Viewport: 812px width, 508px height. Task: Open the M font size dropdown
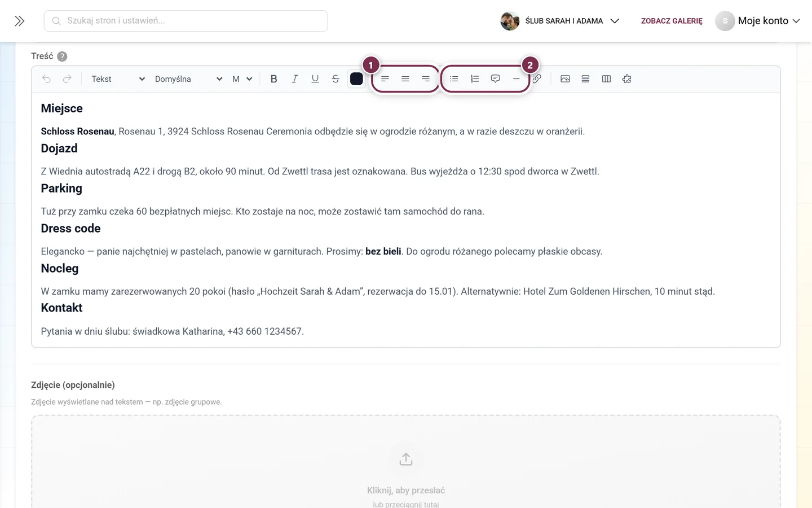point(242,79)
